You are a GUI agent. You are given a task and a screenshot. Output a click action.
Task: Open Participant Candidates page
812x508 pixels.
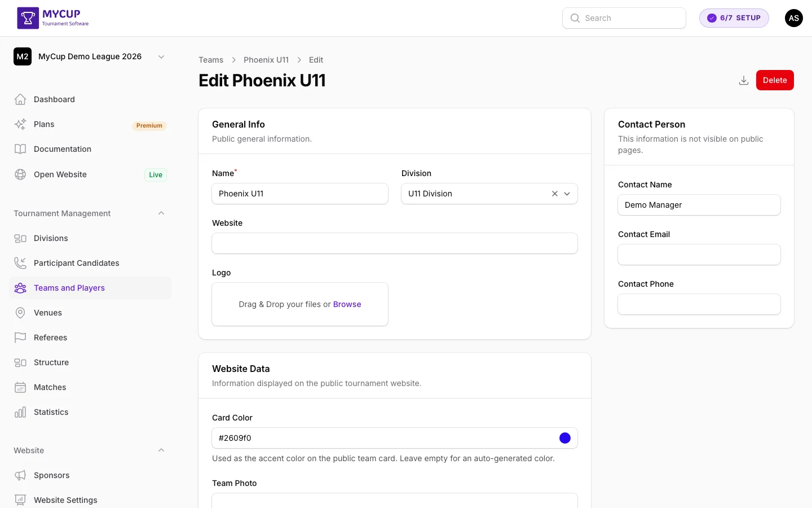[90, 263]
